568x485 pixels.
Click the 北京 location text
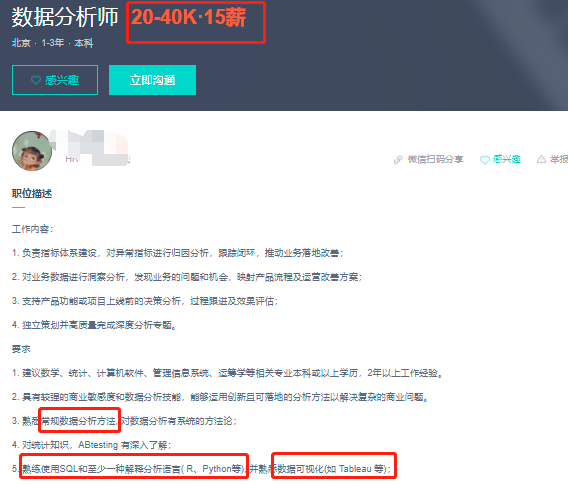pyautogui.click(x=21, y=43)
